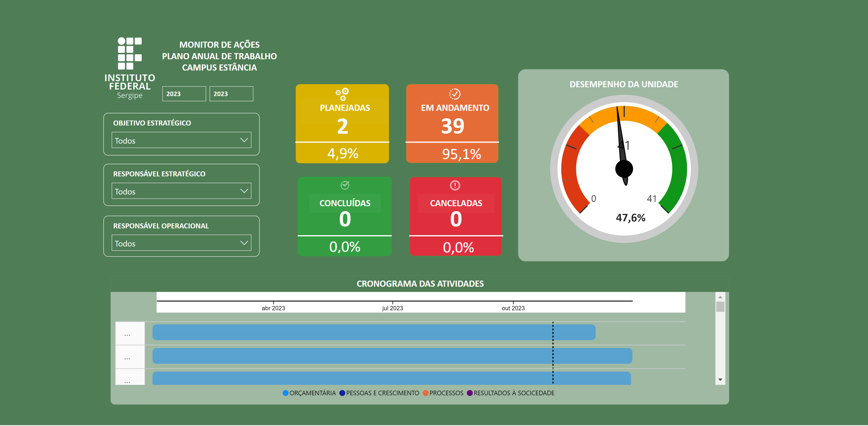
Task: Select the CONCLUÍDAS card
Action: (345, 216)
